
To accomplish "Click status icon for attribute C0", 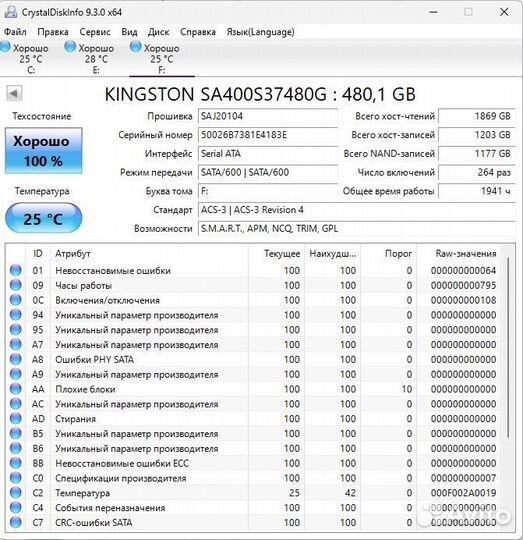I will pos(15,478).
